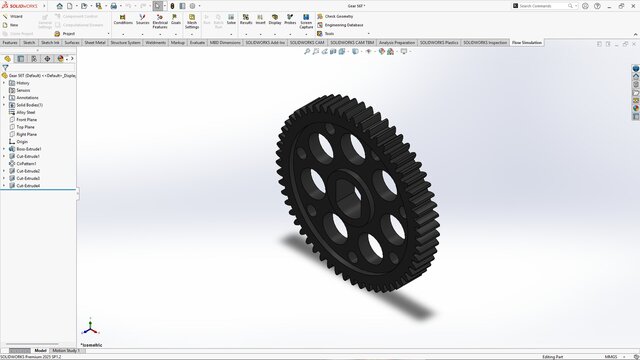Select Sensors item in tree
This screenshot has height=360, width=640.
20,90
